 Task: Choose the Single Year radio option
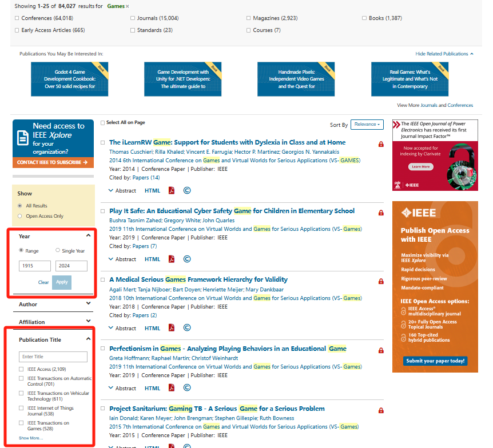58,250
